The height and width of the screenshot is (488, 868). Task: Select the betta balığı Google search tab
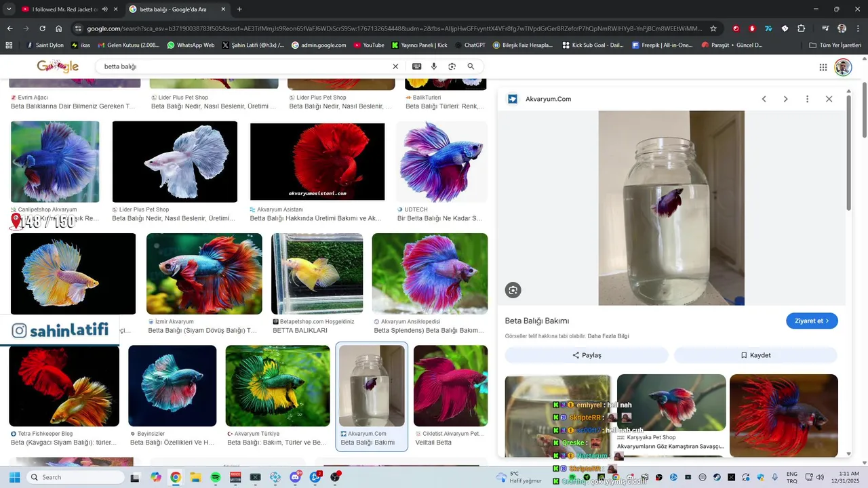coord(176,9)
